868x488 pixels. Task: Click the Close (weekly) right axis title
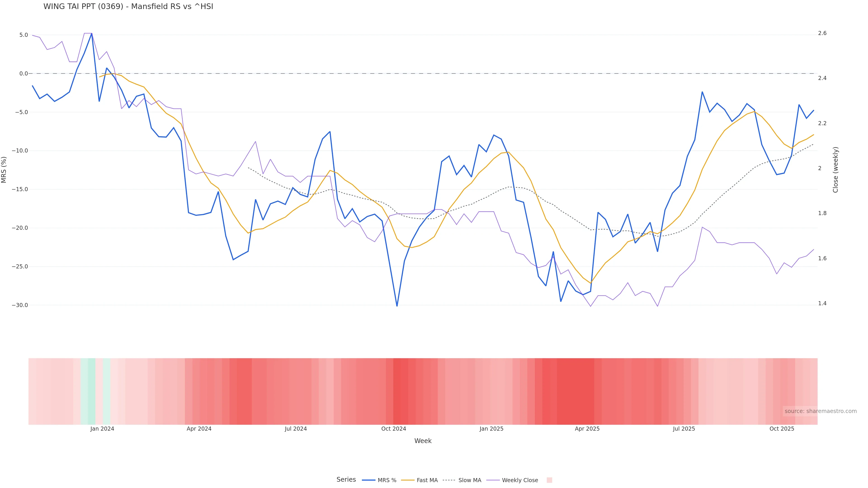(x=835, y=170)
